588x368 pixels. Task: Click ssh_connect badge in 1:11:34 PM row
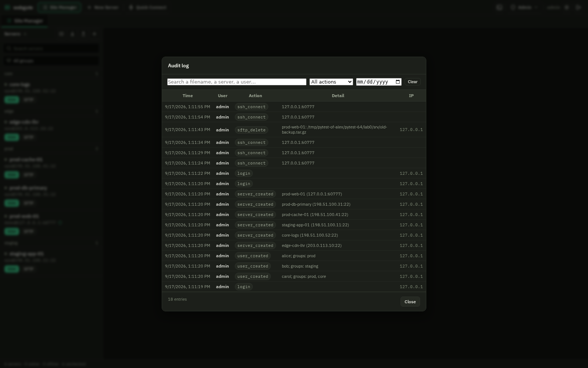click(x=251, y=142)
